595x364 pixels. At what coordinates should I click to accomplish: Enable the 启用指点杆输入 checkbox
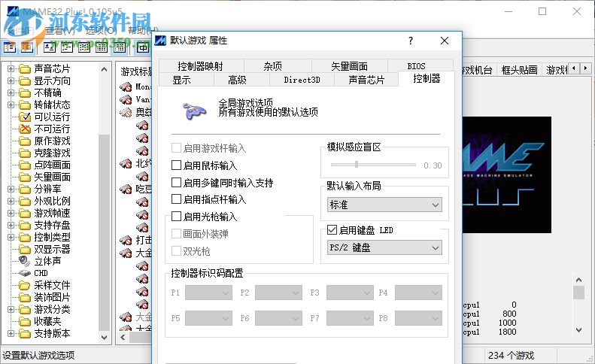coord(176,199)
